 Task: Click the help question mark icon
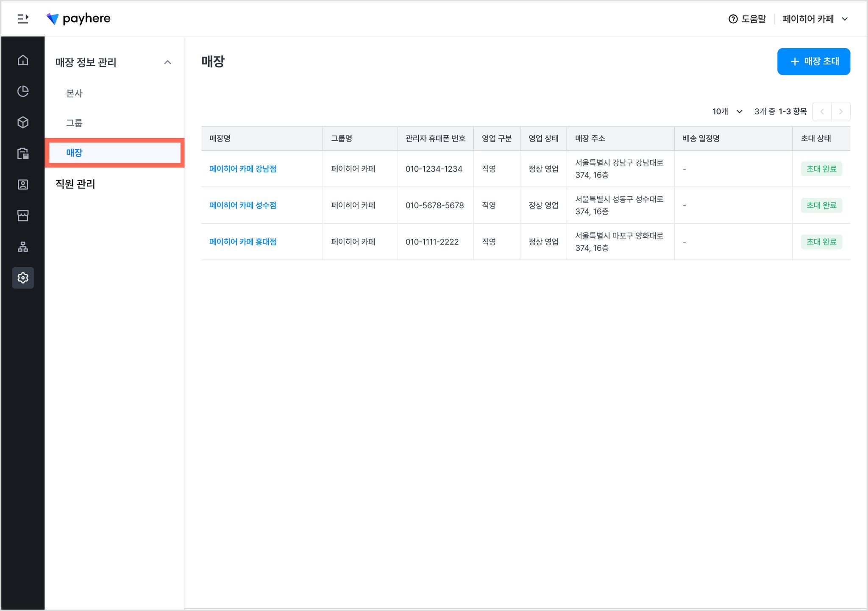tap(733, 19)
